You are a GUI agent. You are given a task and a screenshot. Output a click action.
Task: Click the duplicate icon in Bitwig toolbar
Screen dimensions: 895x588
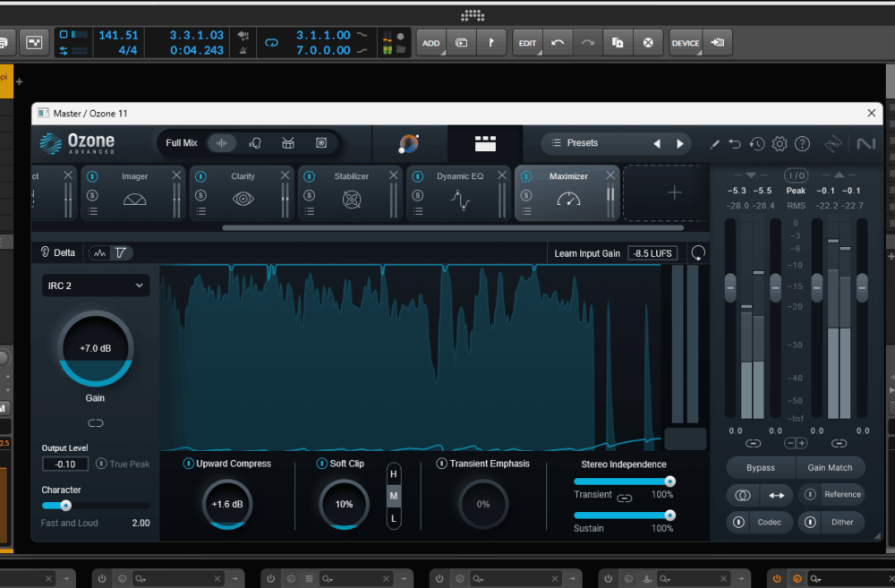coord(618,43)
